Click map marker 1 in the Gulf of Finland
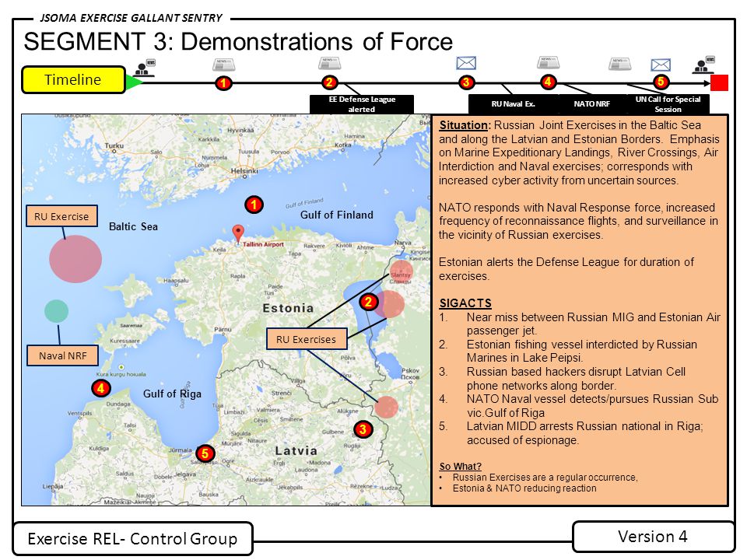 [x=254, y=205]
